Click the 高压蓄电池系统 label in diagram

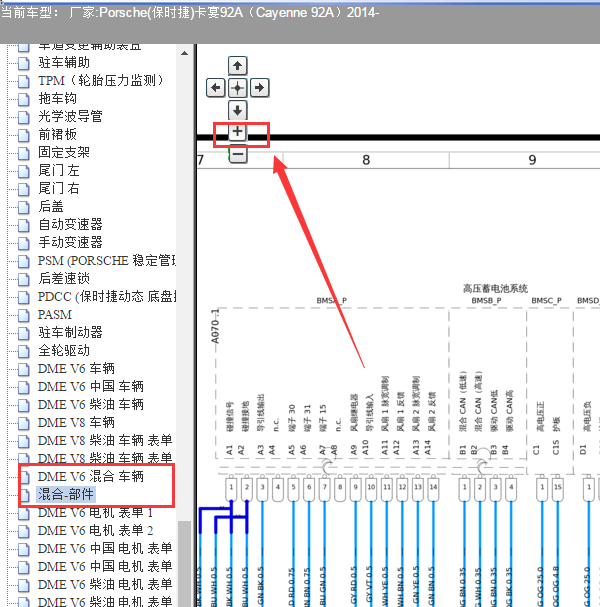tap(495, 288)
